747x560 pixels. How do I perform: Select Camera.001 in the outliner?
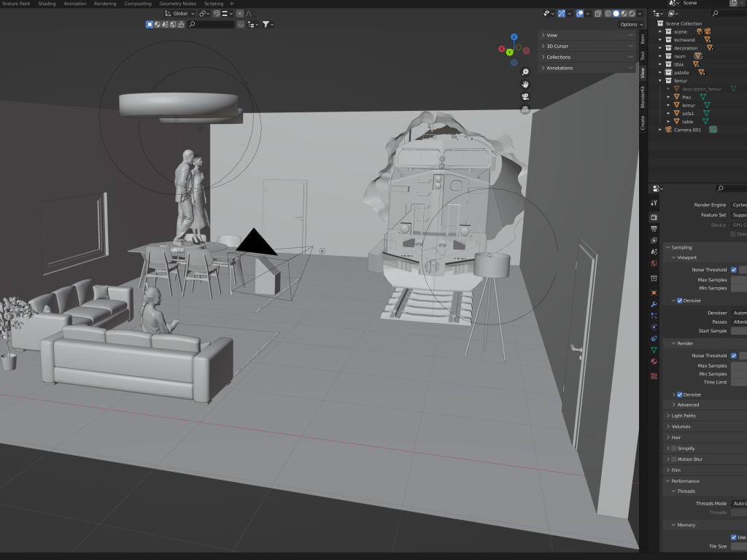pyautogui.click(x=687, y=130)
